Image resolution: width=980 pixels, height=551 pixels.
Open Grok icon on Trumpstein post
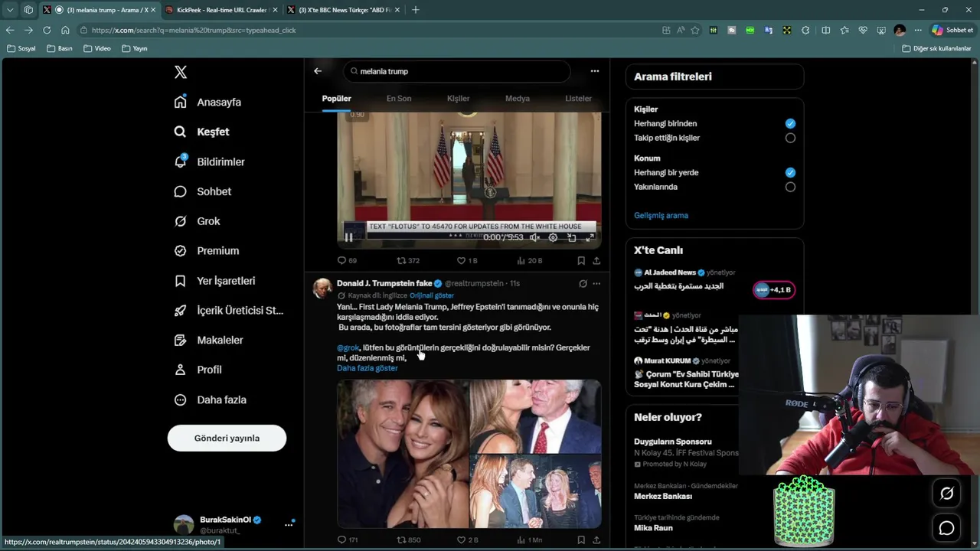pos(583,283)
